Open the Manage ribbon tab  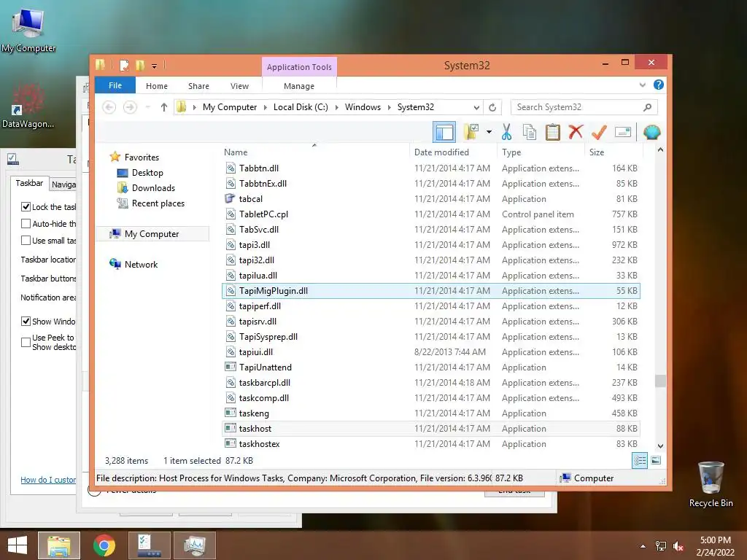(x=299, y=86)
